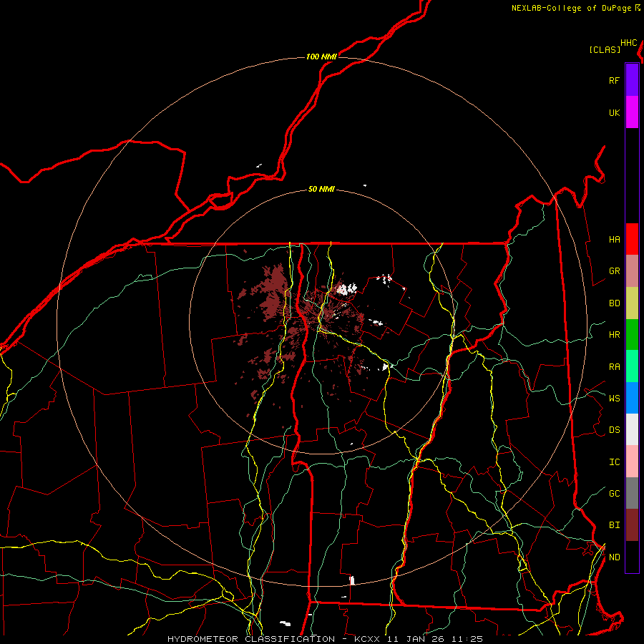
Task: Click the [CLAS] legend header
Action: 605,49
